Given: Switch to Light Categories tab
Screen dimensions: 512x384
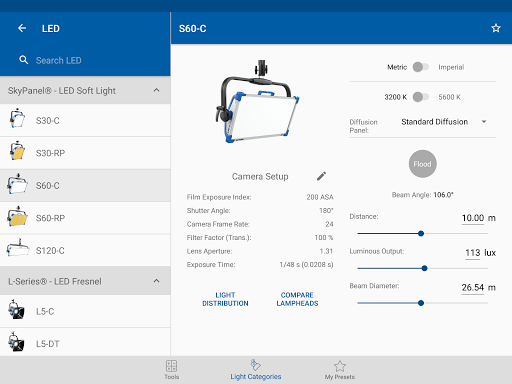Looking at the screenshot, I should pos(256,370).
